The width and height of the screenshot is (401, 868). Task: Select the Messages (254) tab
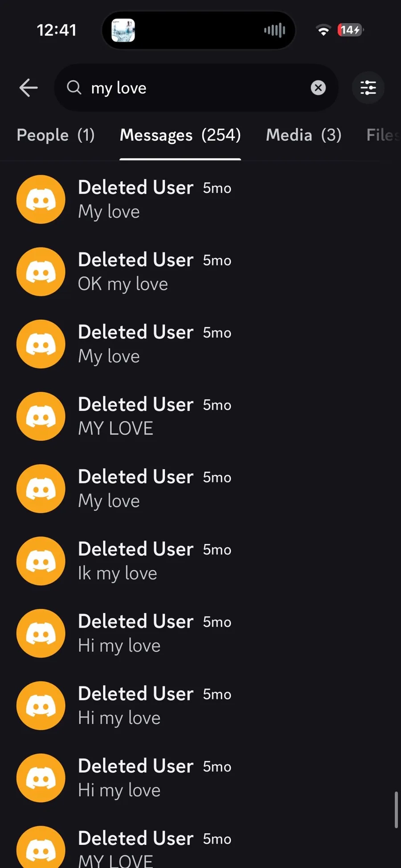[180, 135]
